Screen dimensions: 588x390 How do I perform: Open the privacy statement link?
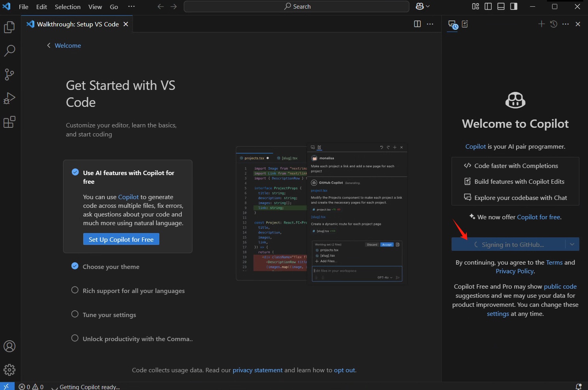coord(258,370)
